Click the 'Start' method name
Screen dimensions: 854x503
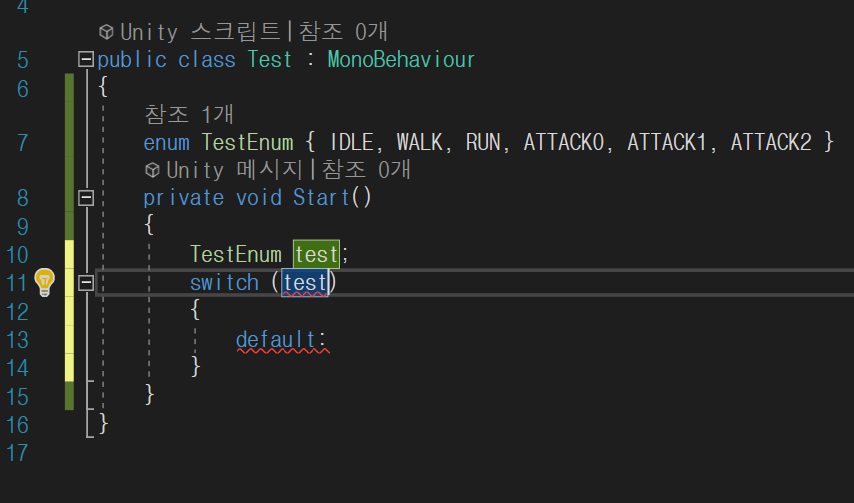coord(321,198)
